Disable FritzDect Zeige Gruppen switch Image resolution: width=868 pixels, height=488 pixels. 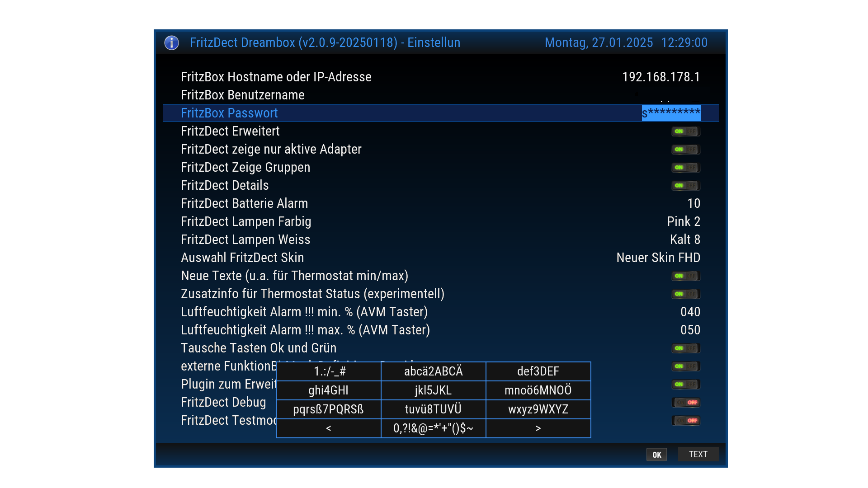[x=685, y=168]
